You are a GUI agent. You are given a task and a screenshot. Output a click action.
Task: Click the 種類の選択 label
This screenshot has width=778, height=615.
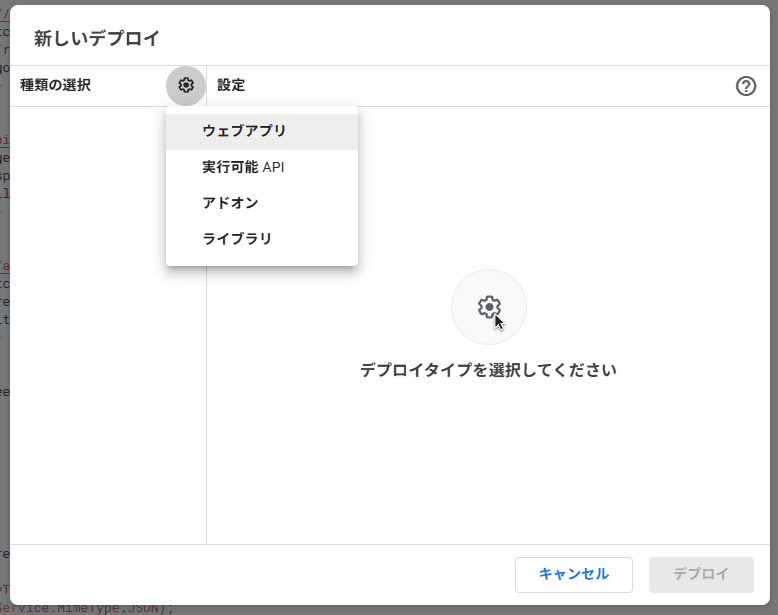pyautogui.click(x=56, y=86)
